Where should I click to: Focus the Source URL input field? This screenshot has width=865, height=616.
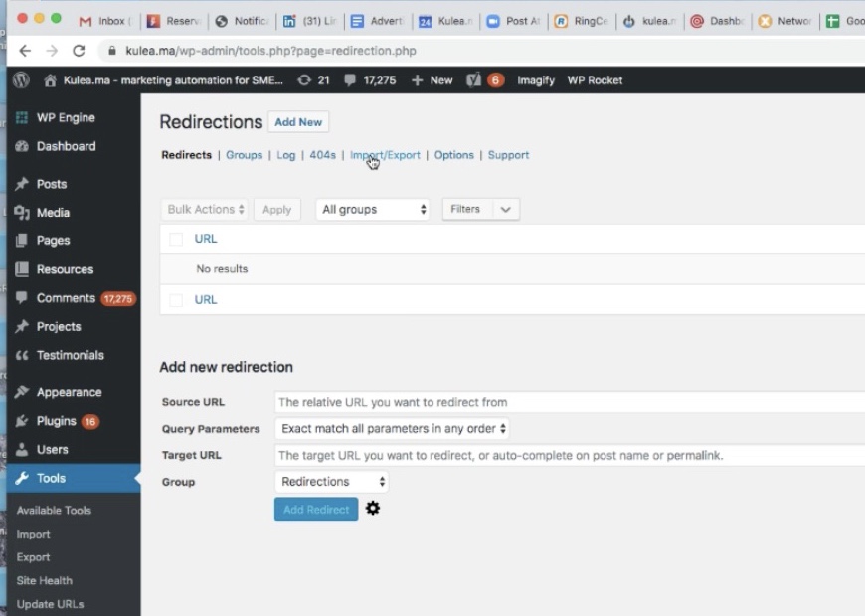570,402
